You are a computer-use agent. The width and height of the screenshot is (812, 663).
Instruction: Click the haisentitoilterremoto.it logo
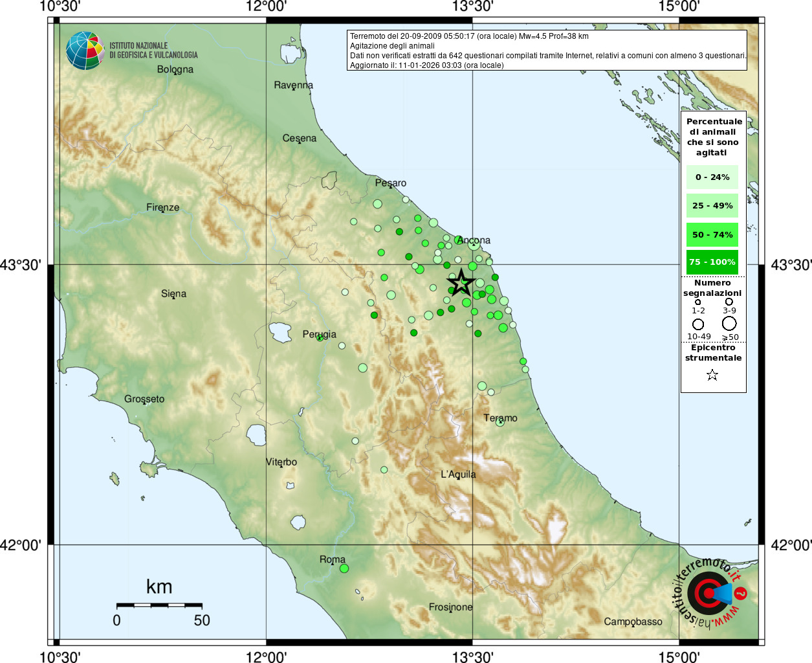710,592
